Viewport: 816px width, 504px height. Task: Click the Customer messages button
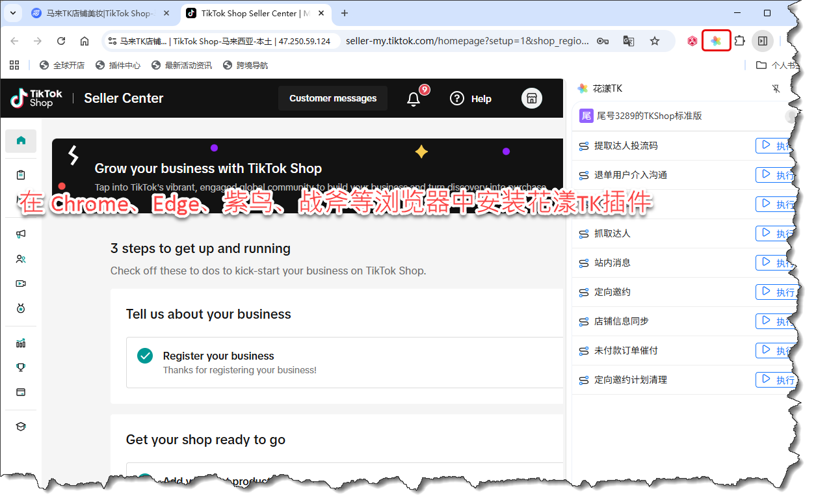333,98
